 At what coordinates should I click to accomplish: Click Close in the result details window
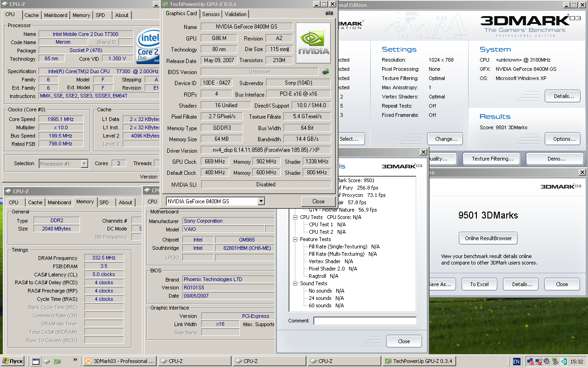pos(404,341)
